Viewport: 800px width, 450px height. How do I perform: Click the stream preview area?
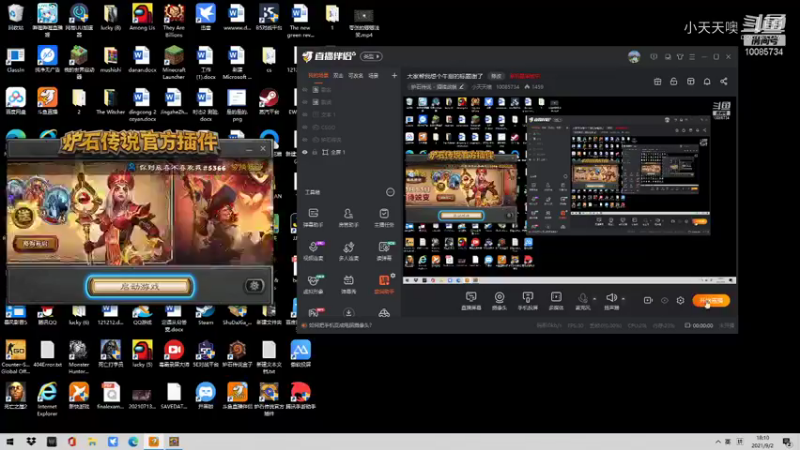coord(569,190)
